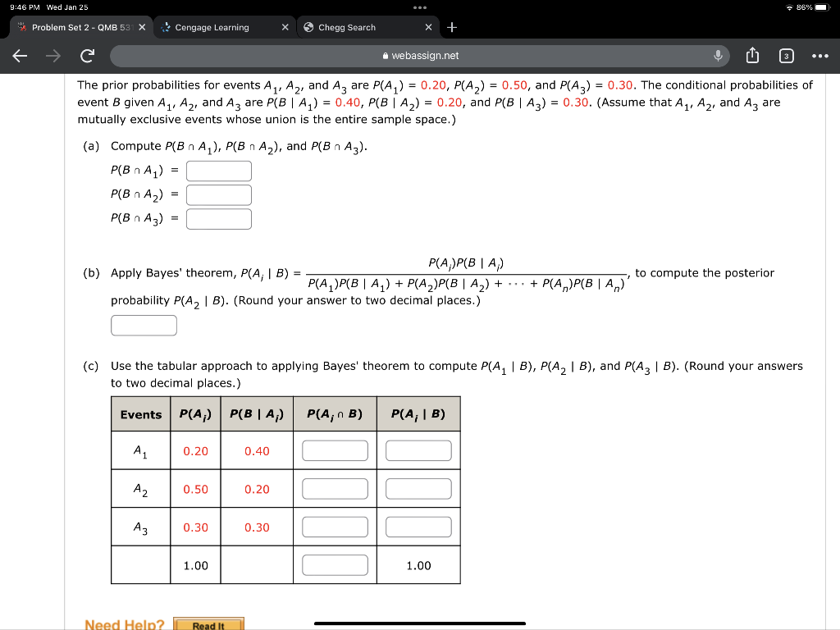Open the Share sheet
This screenshot has width=840, height=630.
[752, 55]
